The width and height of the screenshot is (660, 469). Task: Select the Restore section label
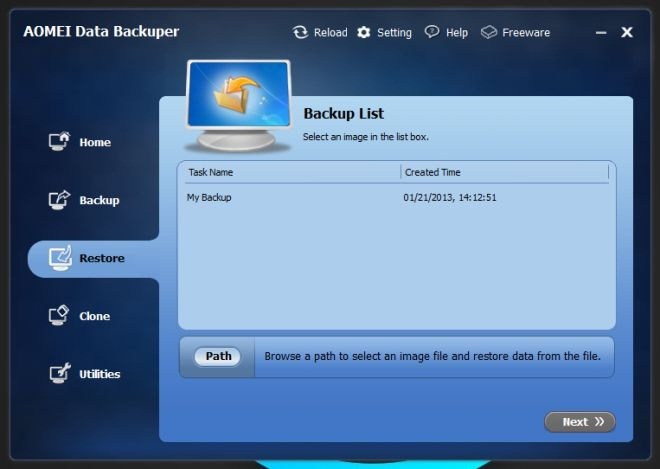tap(102, 258)
